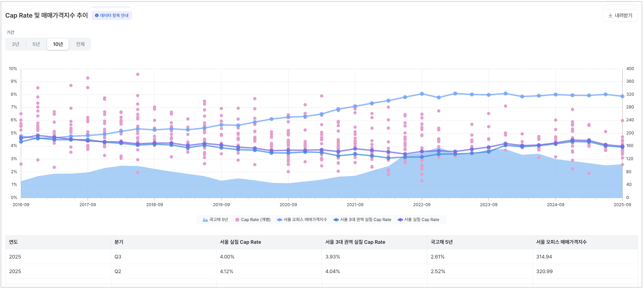Select the 5년 period tab
The width and height of the screenshot is (644, 290).
(x=36, y=44)
